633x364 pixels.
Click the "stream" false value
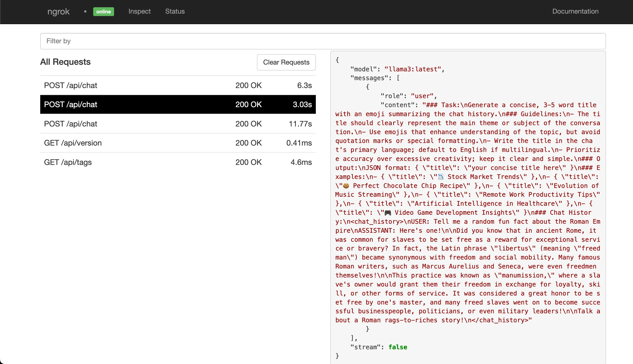398,347
